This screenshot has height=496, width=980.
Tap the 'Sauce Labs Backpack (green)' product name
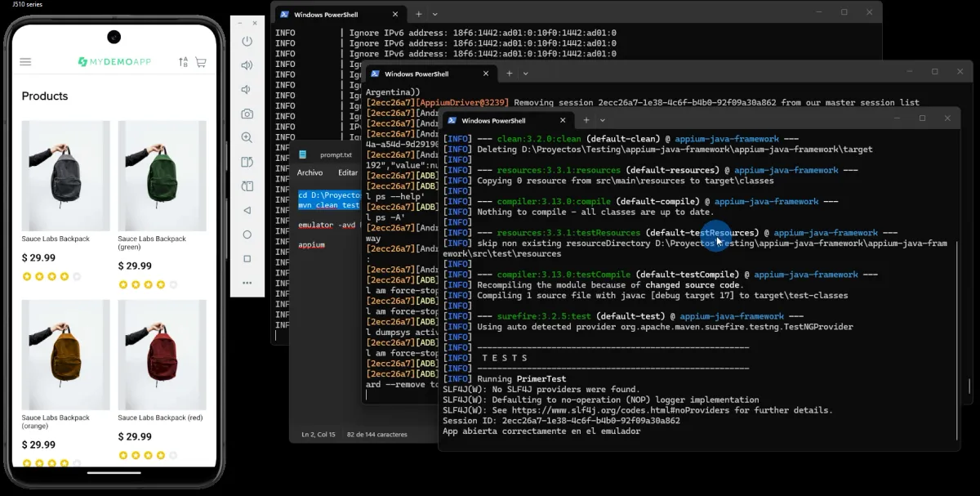tap(152, 243)
